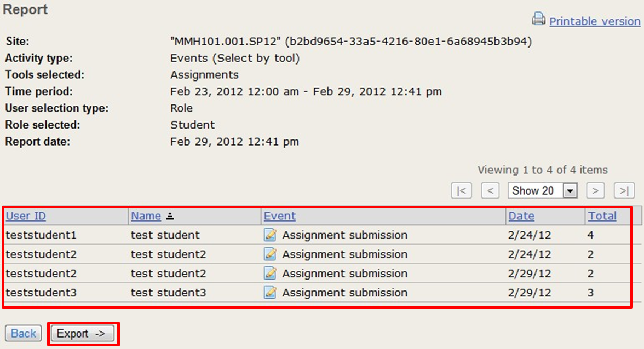Jump to the first page of results
The width and height of the screenshot is (644, 349).
pyautogui.click(x=461, y=191)
